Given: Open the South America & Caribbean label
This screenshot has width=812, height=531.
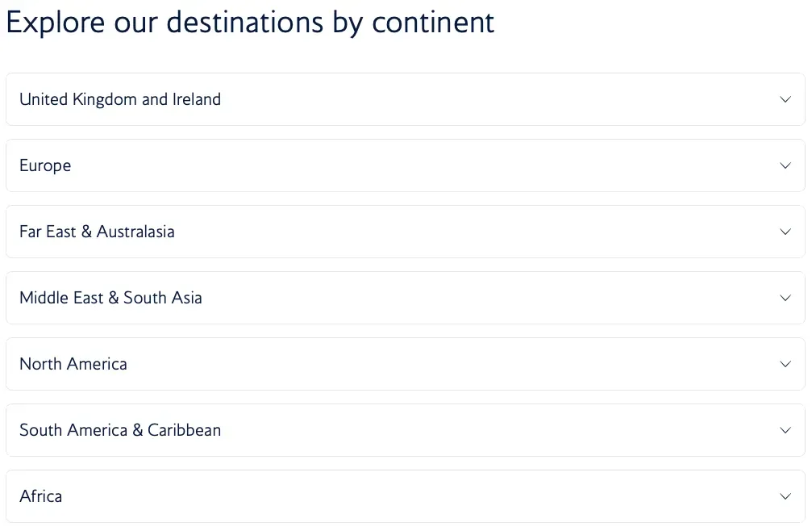Looking at the screenshot, I should click(x=120, y=430).
